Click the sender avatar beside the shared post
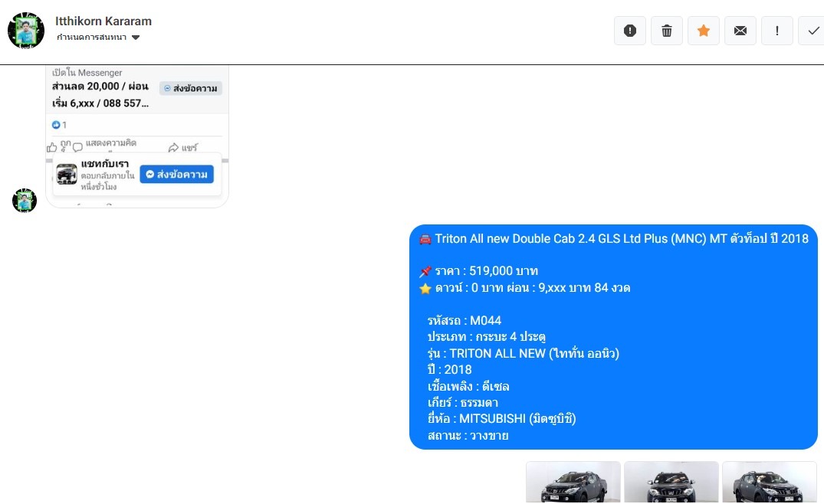The width and height of the screenshot is (824, 504). pos(25,201)
